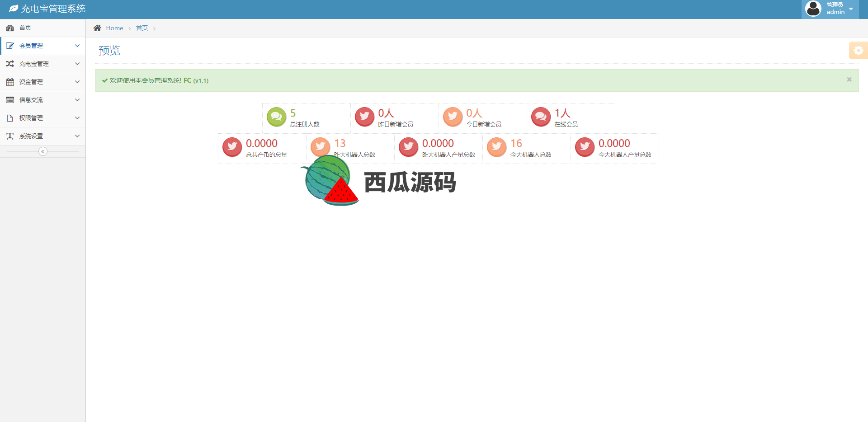Click the twitter icon for 今天机器人产量总数
The height and width of the screenshot is (422, 868).
(x=585, y=147)
